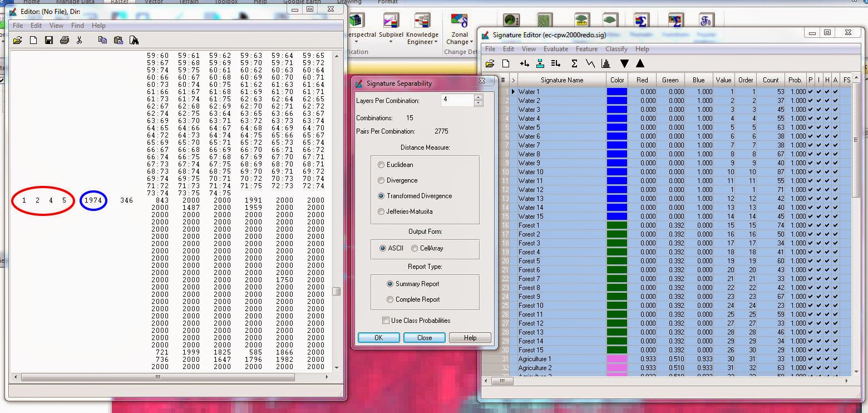Click the green color swatch for Forest 5

pos(617,261)
